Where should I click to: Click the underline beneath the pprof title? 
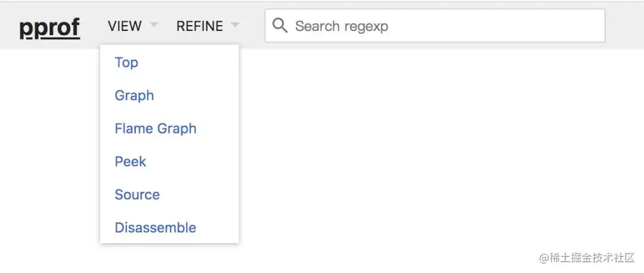[49, 38]
